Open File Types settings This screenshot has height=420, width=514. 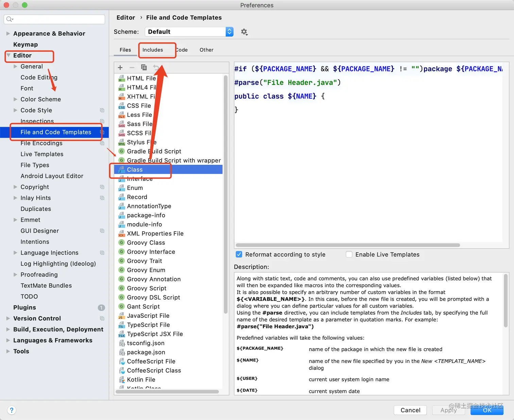(35, 165)
